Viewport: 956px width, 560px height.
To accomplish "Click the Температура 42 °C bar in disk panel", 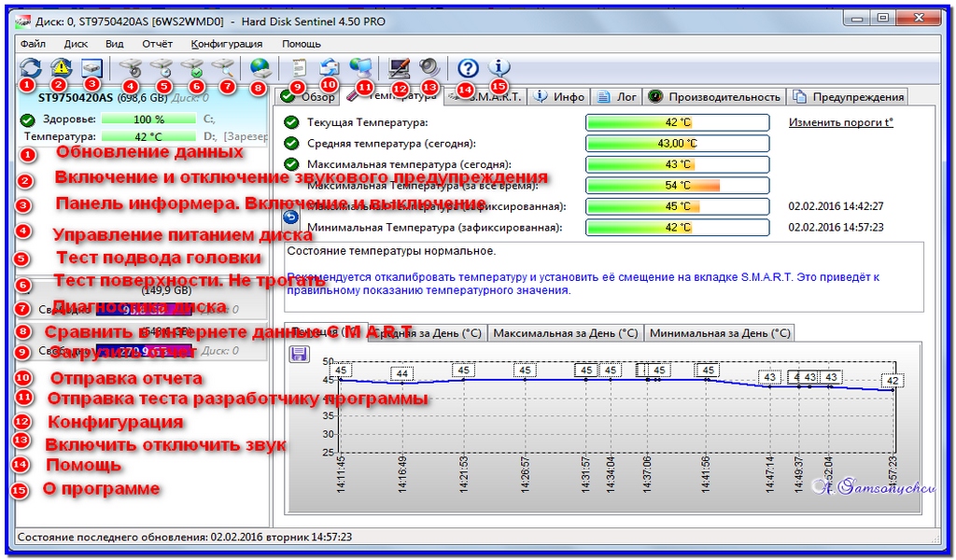I will [x=148, y=136].
